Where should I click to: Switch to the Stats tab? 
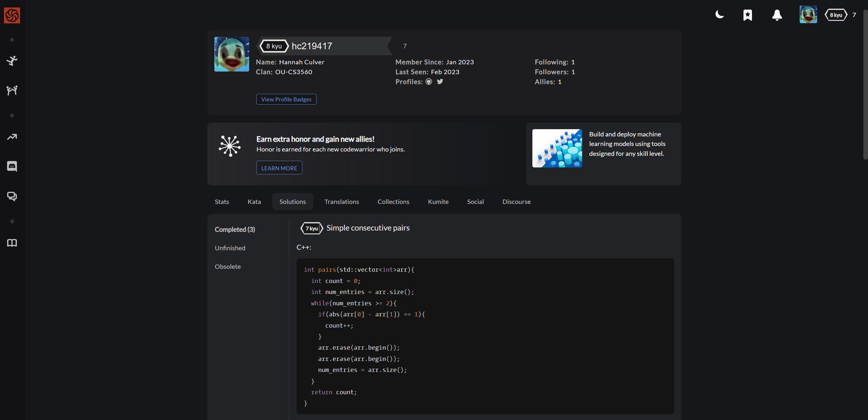pyautogui.click(x=222, y=202)
